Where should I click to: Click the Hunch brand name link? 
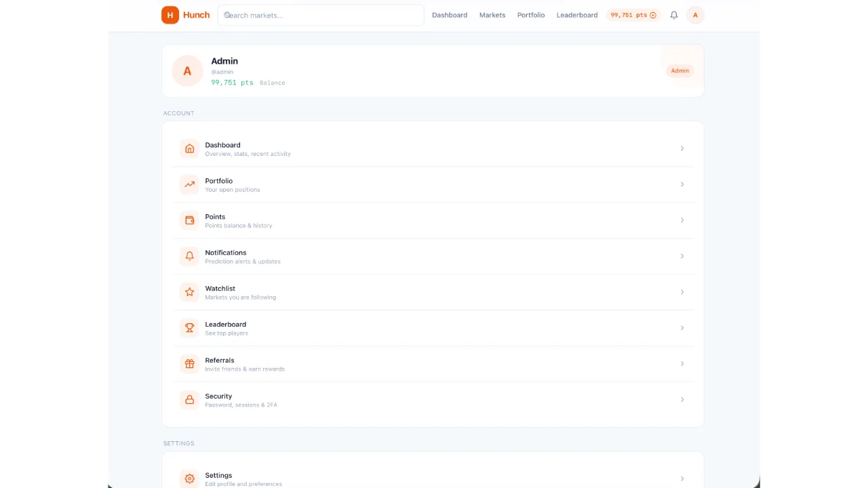point(196,15)
